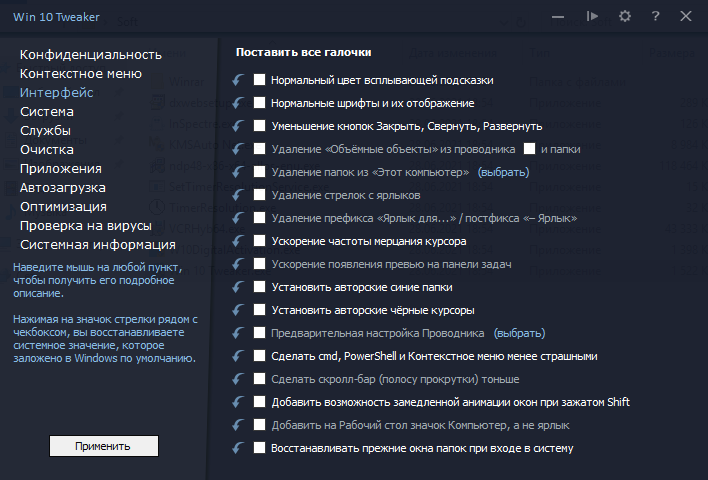
Task: Restore default arrow for desktop Компьютер icon
Action: pyautogui.click(x=238, y=425)
